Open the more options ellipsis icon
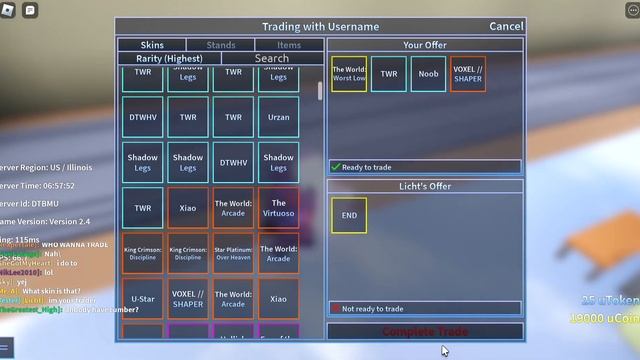 point(633,10)
